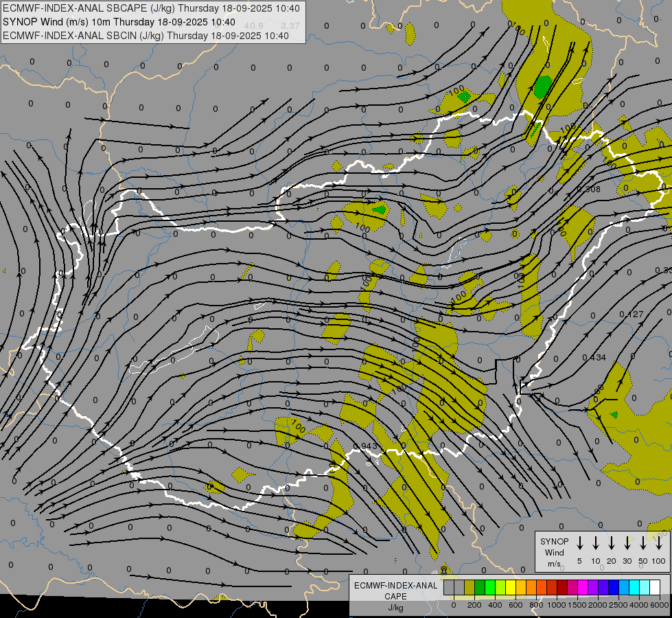Click the ECMWF-INDEX-ANAL SBCAPE title line
Viewport: 672px width, 618px height.
click(x=151, y=8)
